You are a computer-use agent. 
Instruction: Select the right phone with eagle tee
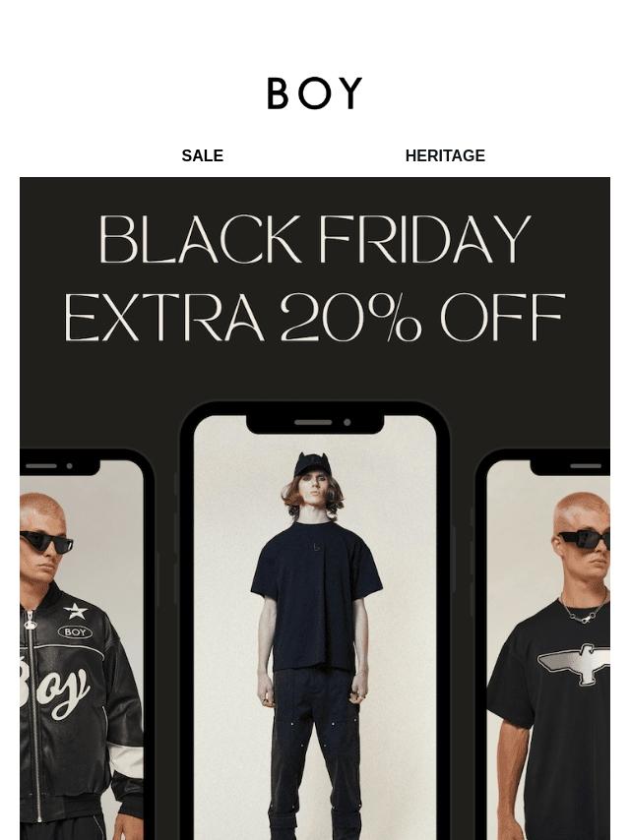[542, 645]
